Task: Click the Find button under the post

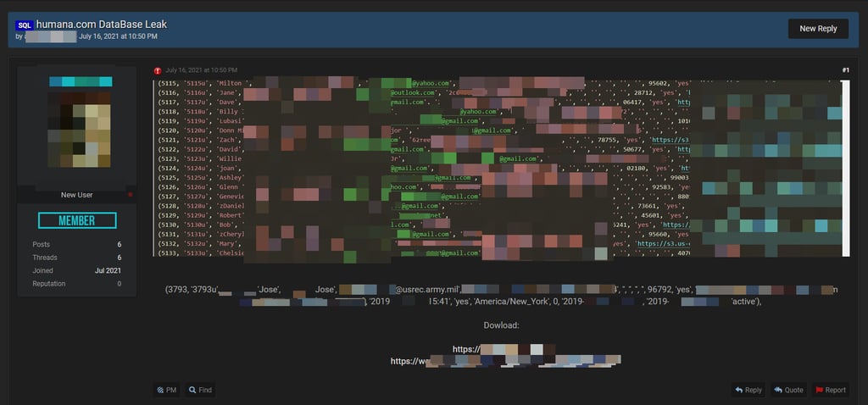Action: pyautogui.click(x=200, y=390)
